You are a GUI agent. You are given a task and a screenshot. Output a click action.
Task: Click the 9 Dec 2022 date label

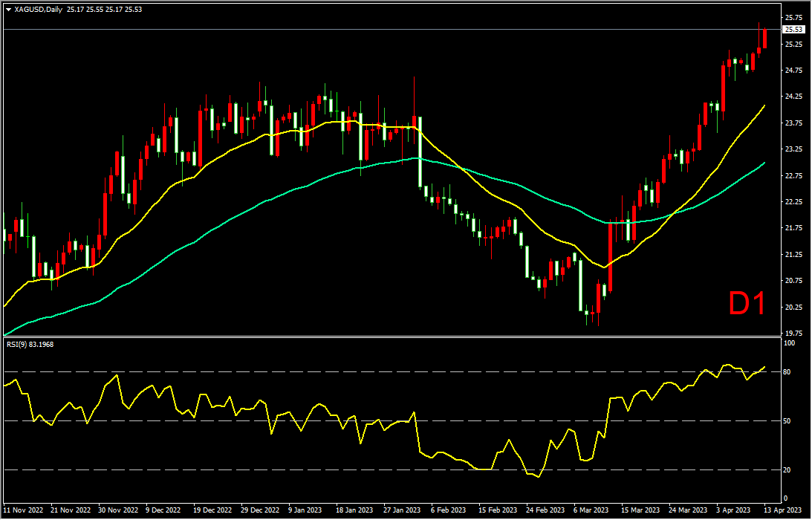(163, 510)
